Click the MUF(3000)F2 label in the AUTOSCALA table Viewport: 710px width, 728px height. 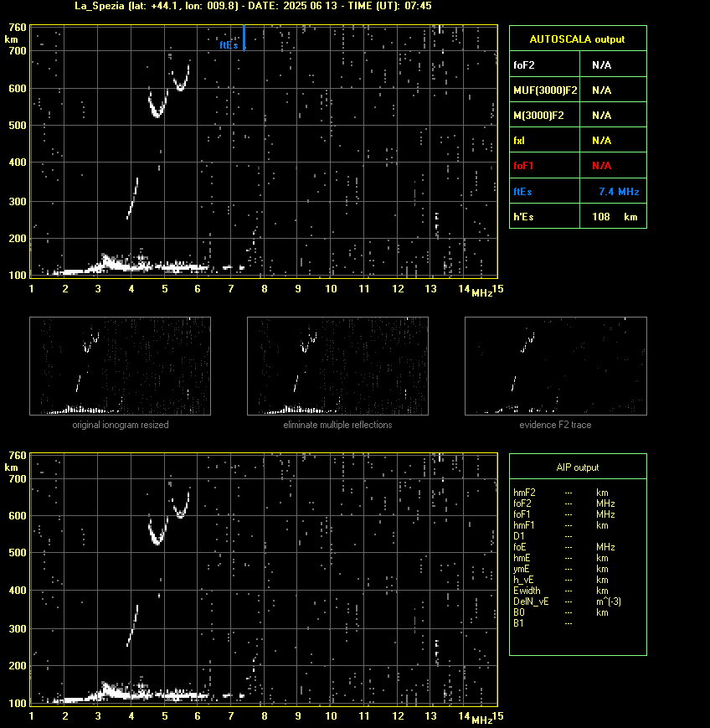[545, 90]
